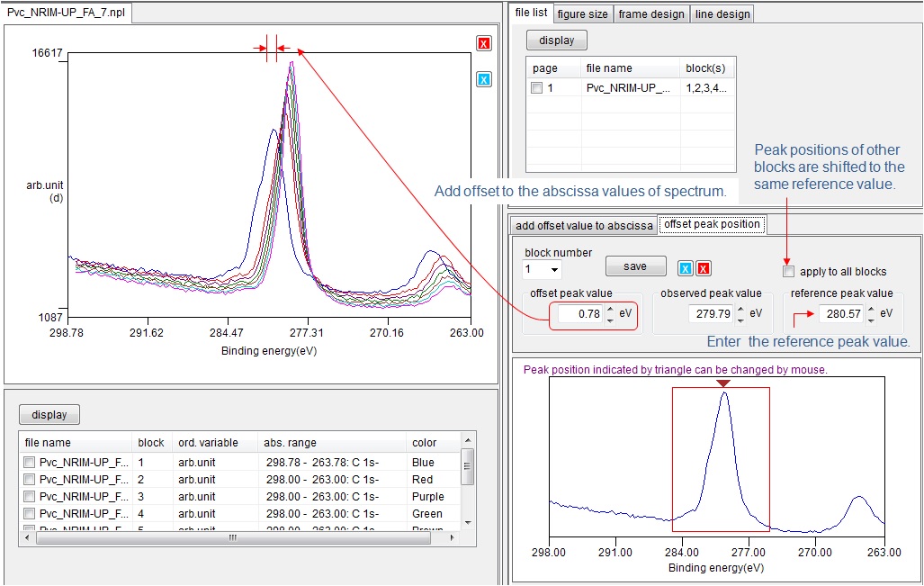Click the page column header in file list

(554, 68)
